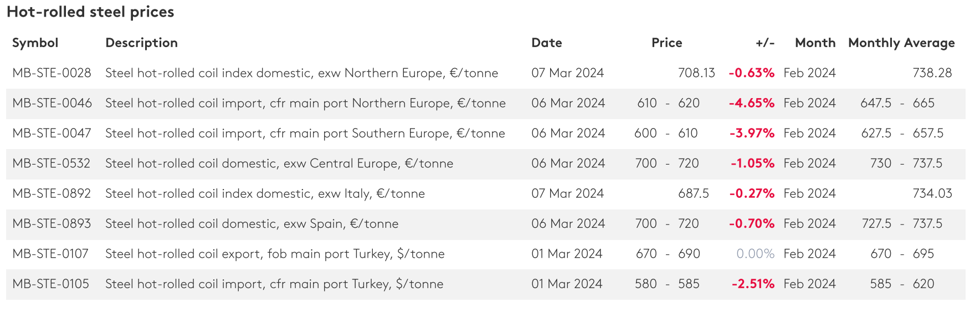Viewport: 980px width, 312px height.
Task: Open symbol MB-STE-0892
Action: [52, 193]
